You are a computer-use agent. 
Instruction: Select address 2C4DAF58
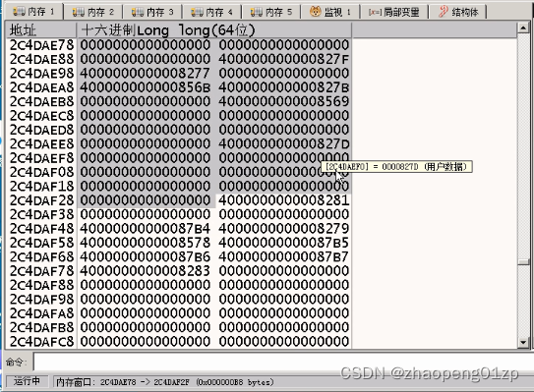click(x=41, y=243)
